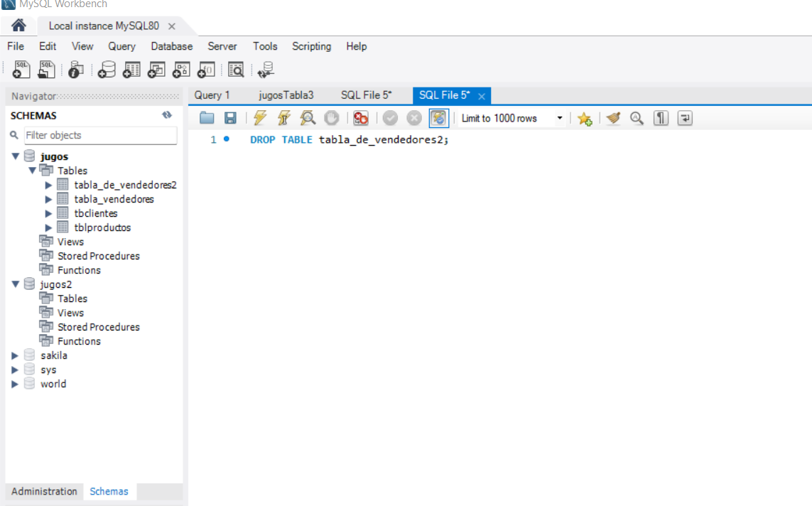Reconnect to the DBMS icon

click(266, 70)
